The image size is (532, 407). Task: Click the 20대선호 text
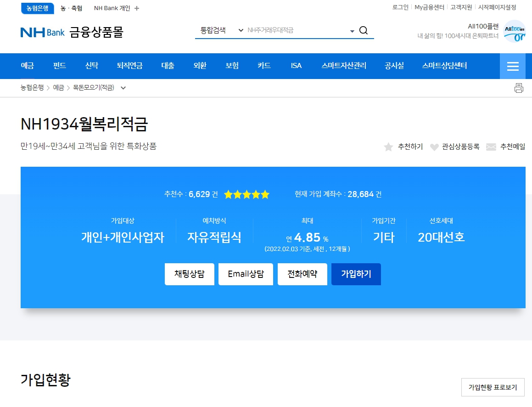[x=441, y=237]
